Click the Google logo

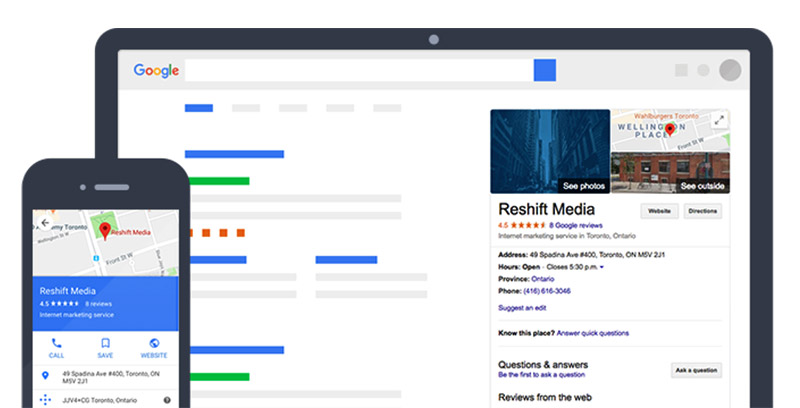click(x=156, y=70)
